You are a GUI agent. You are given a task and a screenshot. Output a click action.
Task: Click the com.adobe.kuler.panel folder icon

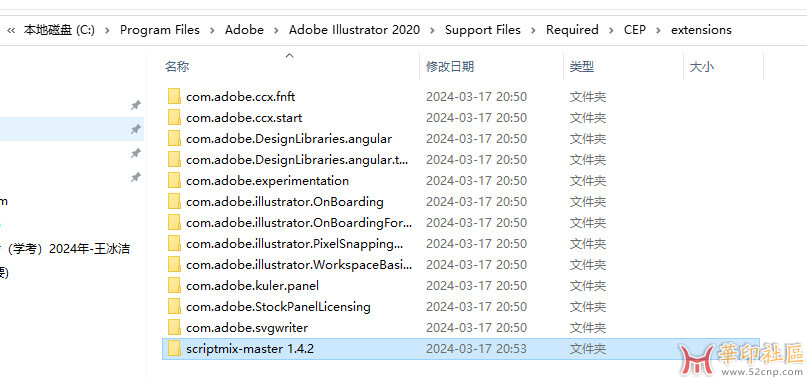click(174, 286)
